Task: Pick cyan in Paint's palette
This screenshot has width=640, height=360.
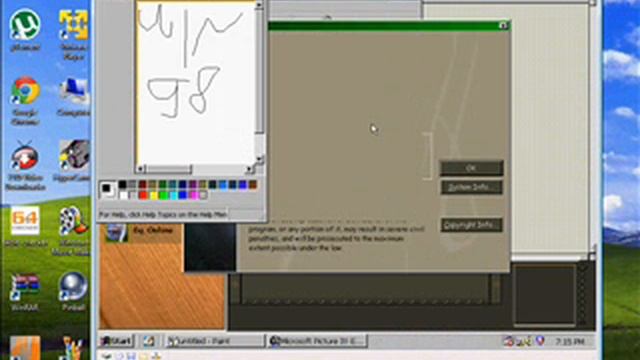Action: tap(173, 196)
